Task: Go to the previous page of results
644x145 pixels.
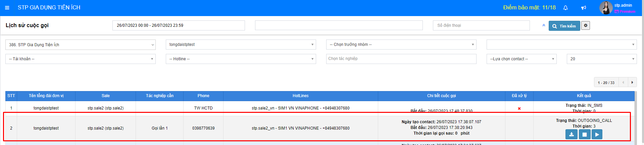Action: click(x=623, y=82)
